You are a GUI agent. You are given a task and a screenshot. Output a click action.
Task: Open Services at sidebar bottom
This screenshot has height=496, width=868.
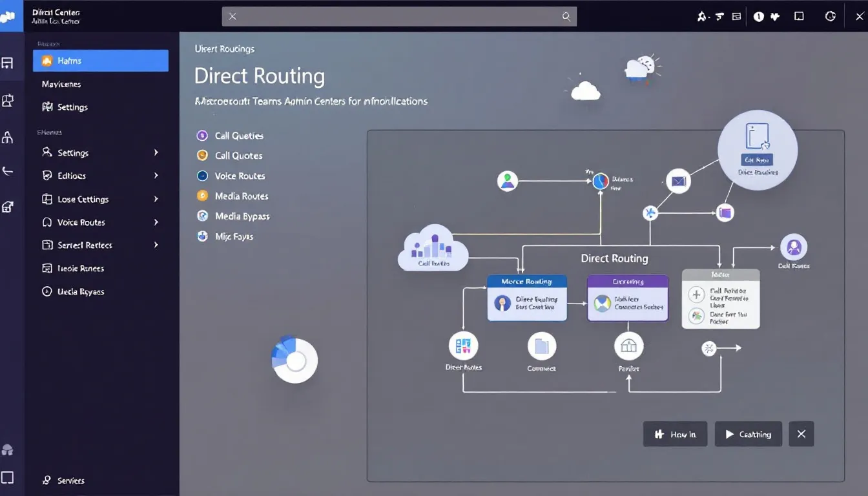(63, 480)
